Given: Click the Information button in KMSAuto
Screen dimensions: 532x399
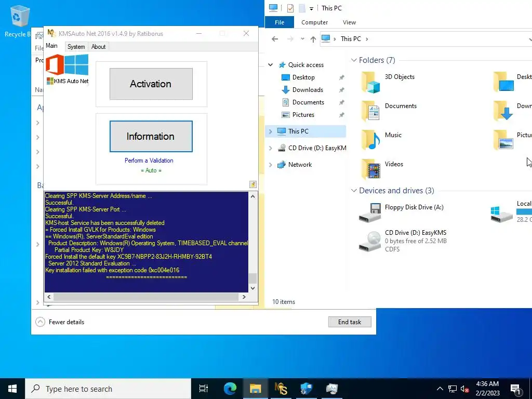Looking at the screenshot, I should 151,137.
